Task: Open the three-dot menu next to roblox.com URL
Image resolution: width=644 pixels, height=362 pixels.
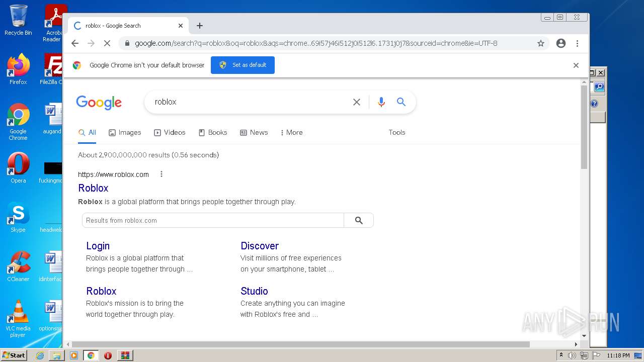Action: [x=162, y=174]
